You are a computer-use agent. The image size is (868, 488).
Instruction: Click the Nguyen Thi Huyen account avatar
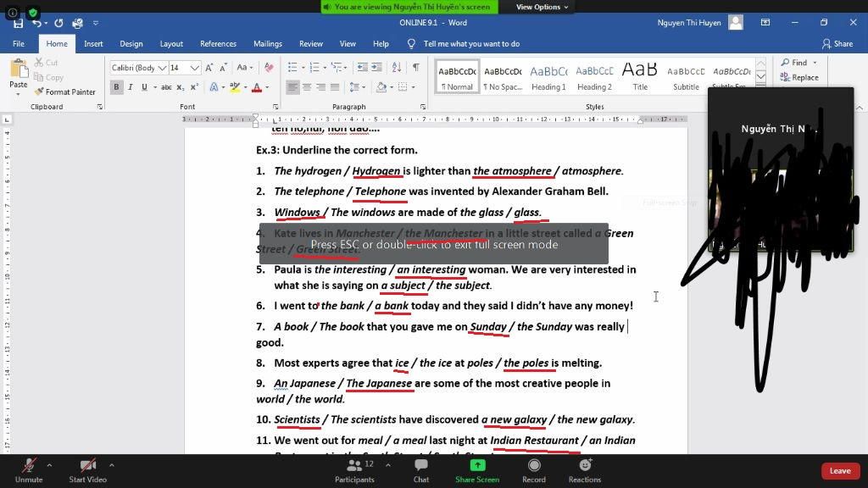pyautogui.click(x=736, y=23)
